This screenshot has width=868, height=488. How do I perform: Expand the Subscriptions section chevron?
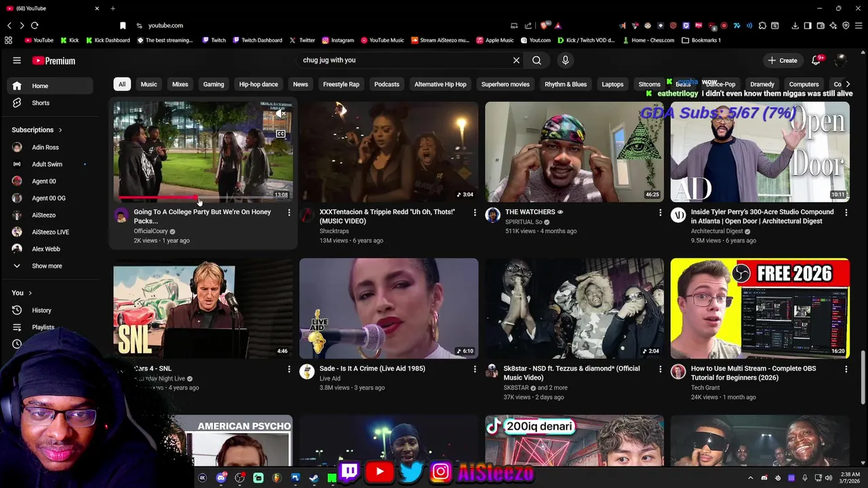pyautogui.click(x=60, y=130)
